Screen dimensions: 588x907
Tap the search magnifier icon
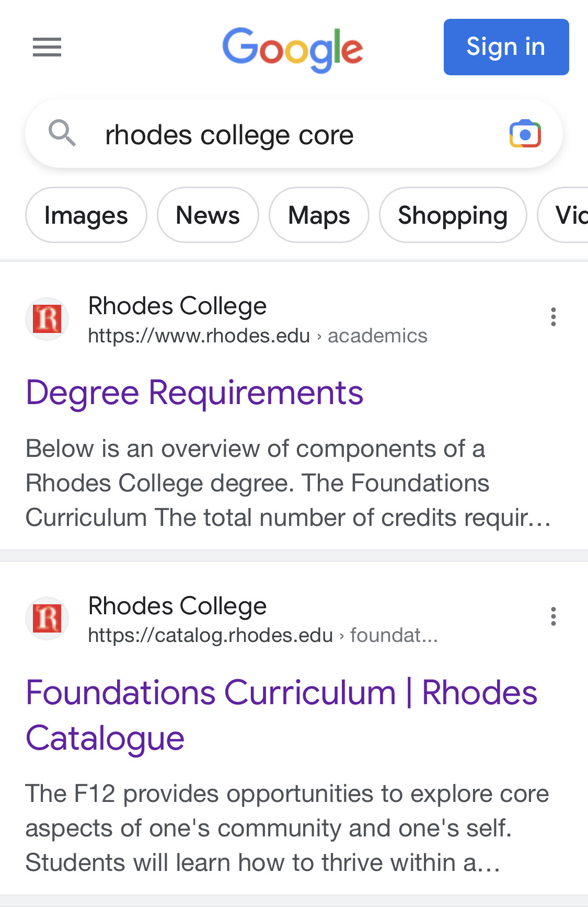click(62, 133)
